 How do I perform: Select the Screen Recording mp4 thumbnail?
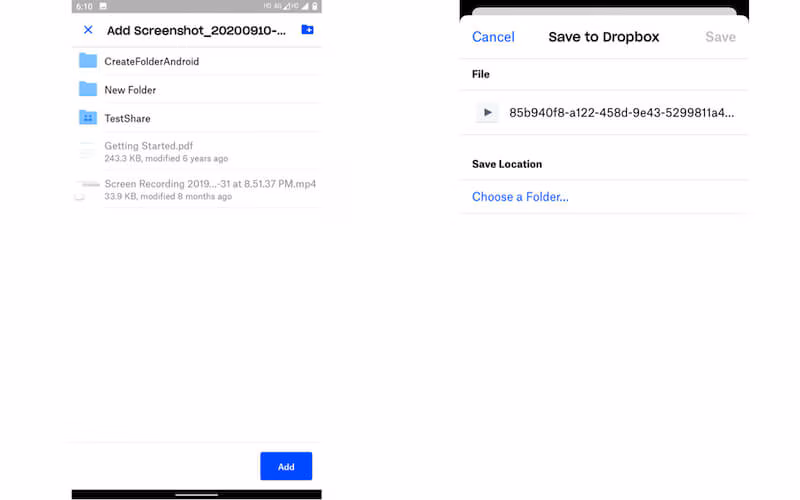point(87,189)
